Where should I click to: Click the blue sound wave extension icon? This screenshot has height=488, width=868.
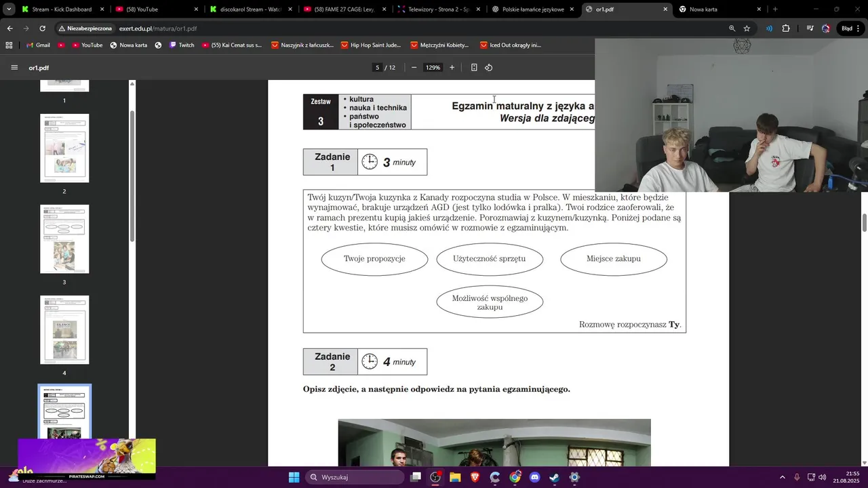(769, 28)
